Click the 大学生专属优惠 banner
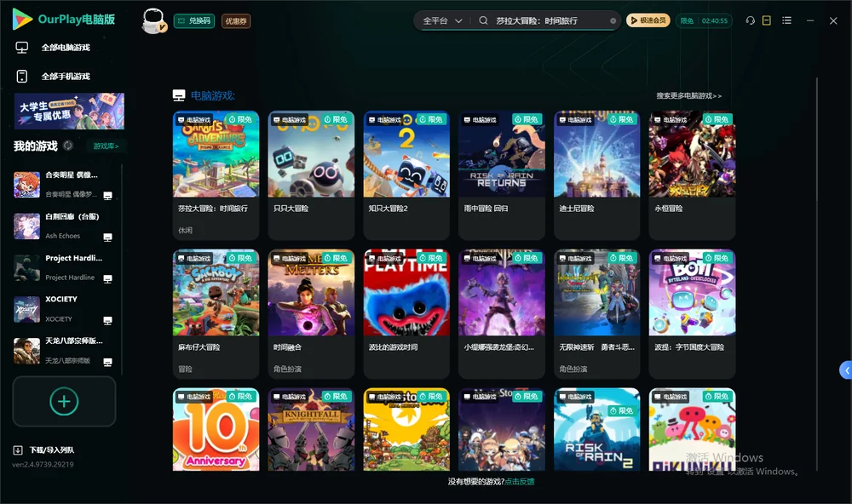 (69, 111)
